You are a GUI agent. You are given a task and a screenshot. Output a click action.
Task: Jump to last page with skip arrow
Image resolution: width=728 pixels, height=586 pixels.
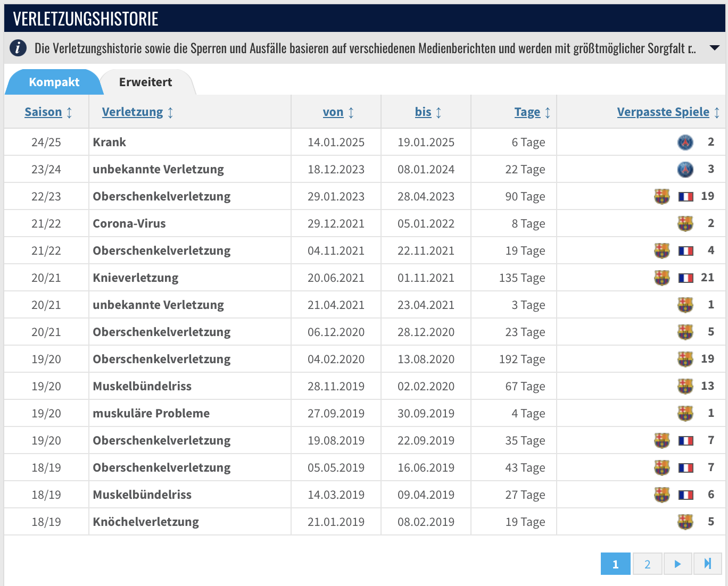click(707, 564)
